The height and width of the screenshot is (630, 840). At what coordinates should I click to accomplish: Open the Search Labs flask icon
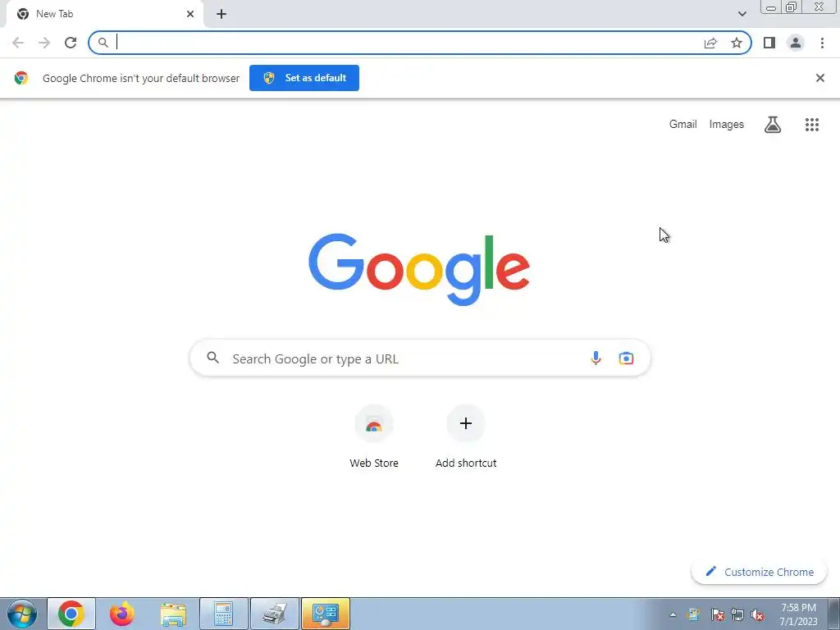coord(773,125)
